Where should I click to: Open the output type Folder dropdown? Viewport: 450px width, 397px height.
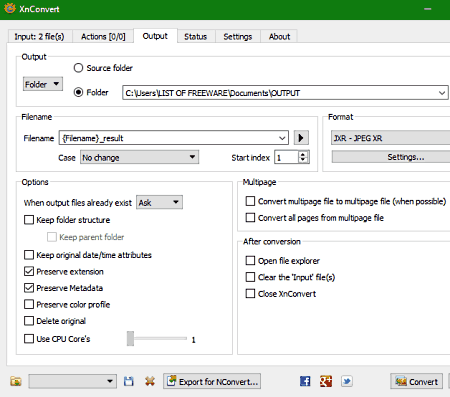click(x=43, y=84)
